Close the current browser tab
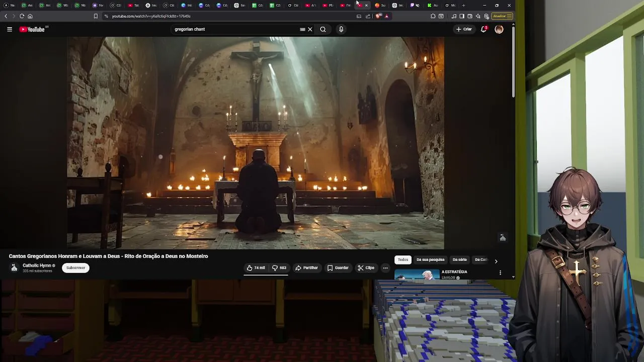Screen dimensions: 644x362 pos(366,5)
